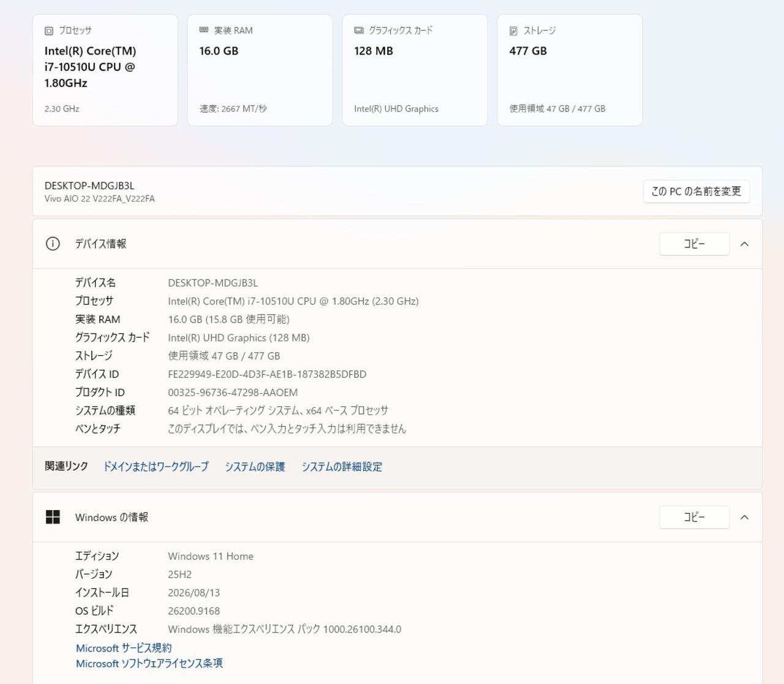Copy Windows info with コピー button

[x=694, y=517]
